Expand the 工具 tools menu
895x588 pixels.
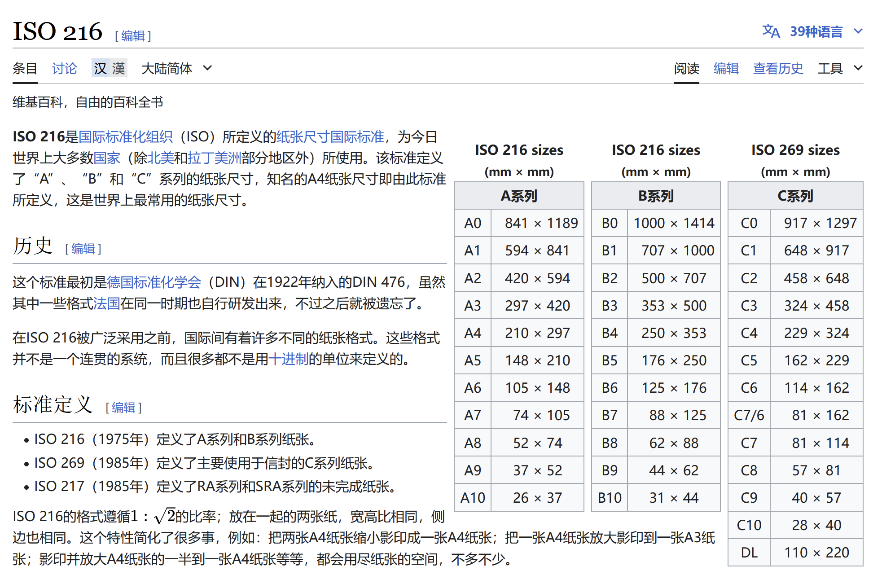(840, 68)
